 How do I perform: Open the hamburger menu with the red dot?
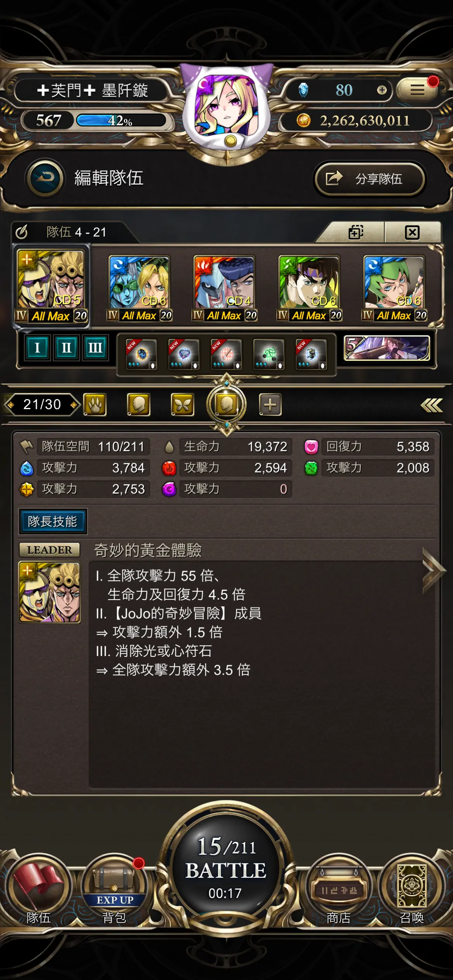click(417, 90)
